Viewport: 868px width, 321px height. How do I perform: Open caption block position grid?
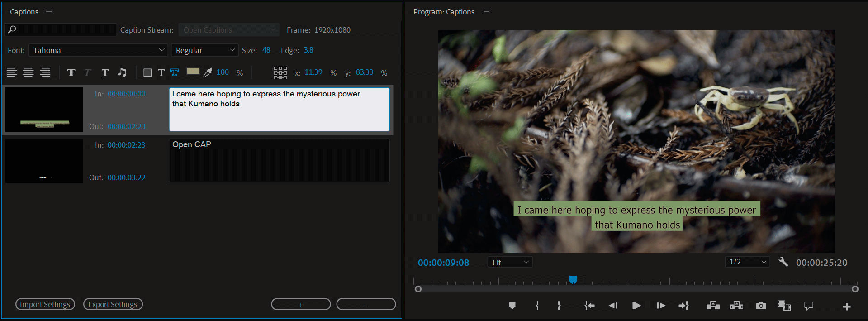[x=280, y=72]
